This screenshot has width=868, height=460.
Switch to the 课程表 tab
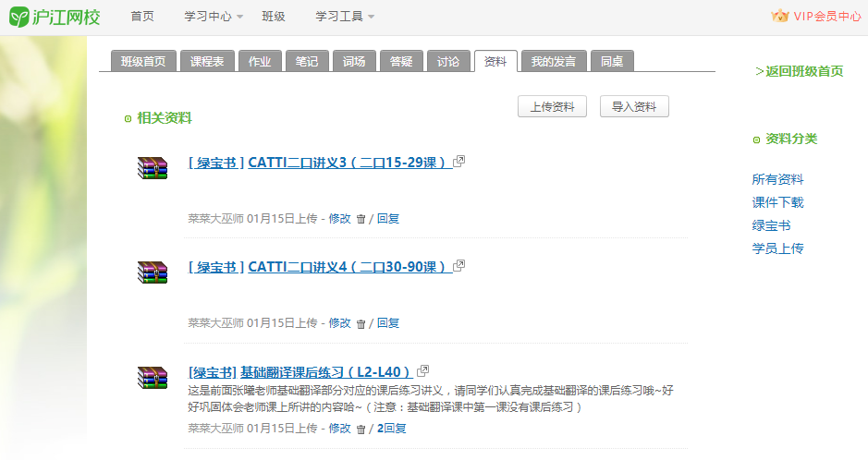click(x=206, y=62)
